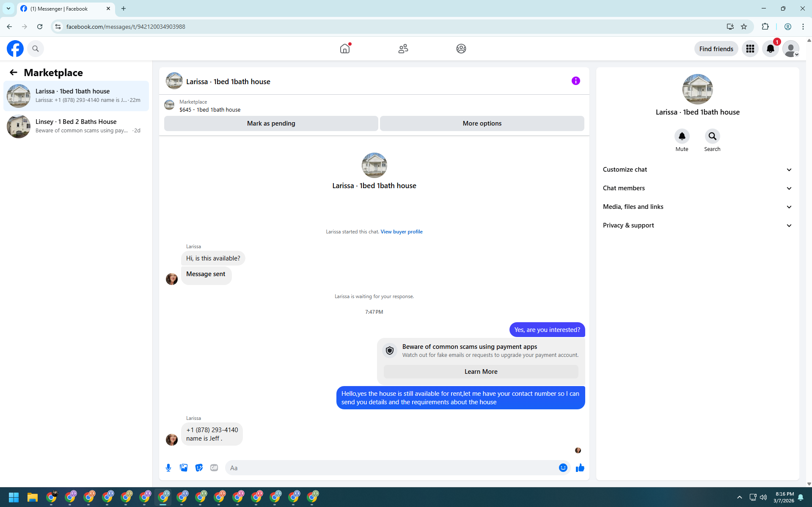This screenshot has width=812, height=507.
Task: Click the Mark as pending button
Action: point(271,123)
